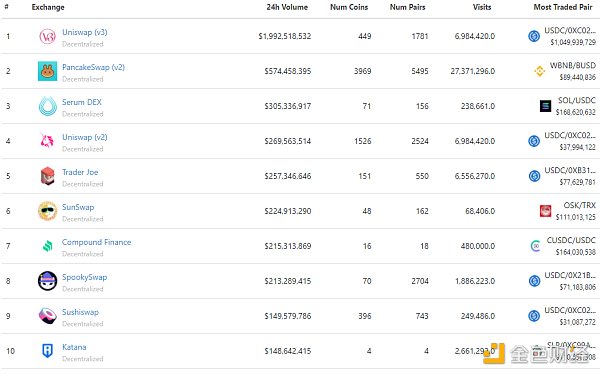Open the Compound Finance exchange link
Screen dimensions: 600x375
coord(96,242)
